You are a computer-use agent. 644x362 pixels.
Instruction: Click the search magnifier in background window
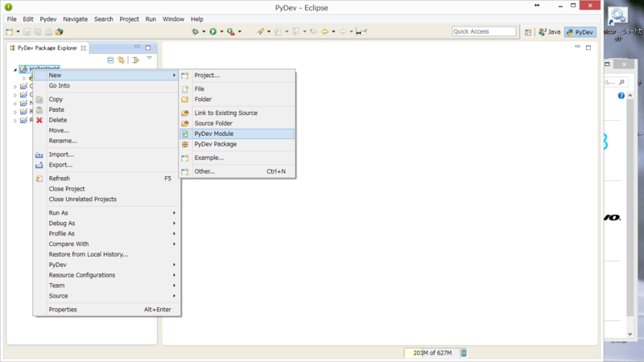pyautogui.click(x=621, y=83)
